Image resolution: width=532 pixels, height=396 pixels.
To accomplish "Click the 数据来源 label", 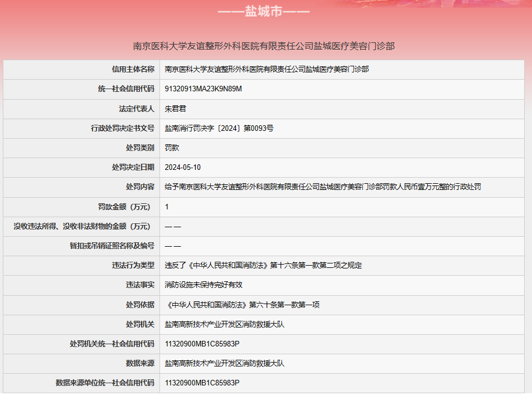I will click(140, 364).
